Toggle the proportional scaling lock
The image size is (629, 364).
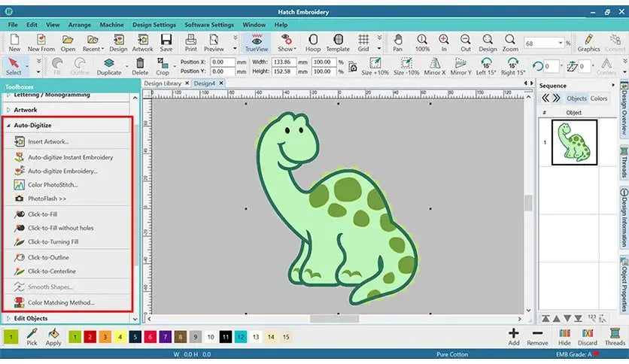point(353,67)
